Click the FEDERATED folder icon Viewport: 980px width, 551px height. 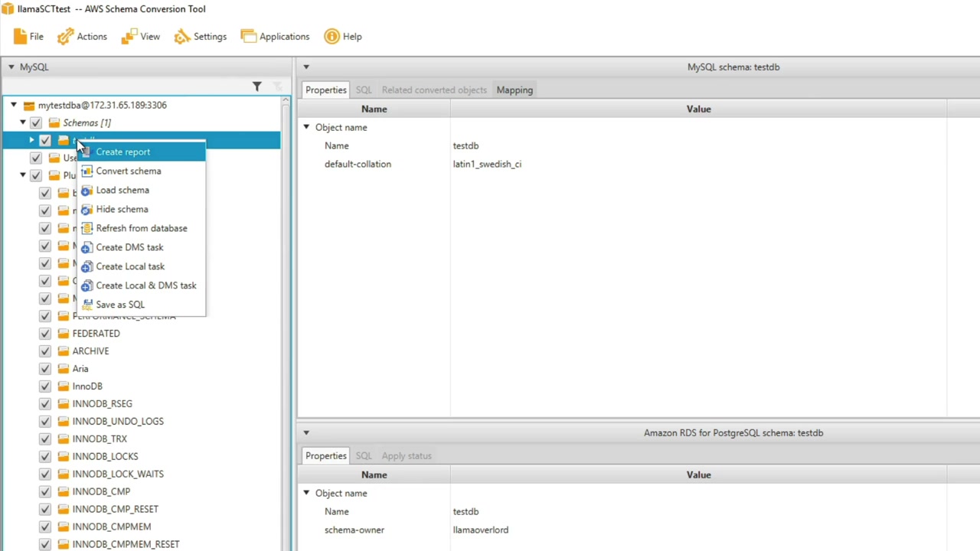coord(64,334)
